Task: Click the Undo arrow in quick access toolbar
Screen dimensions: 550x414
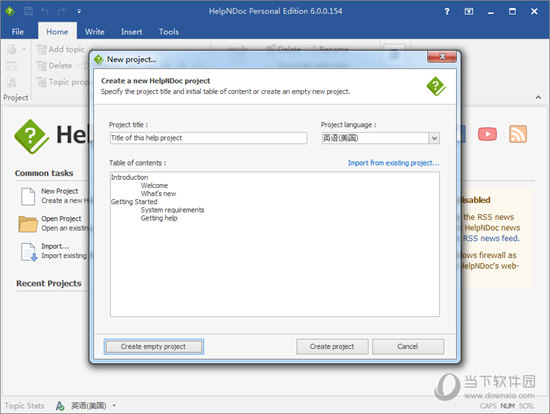Action: (45, 12)
